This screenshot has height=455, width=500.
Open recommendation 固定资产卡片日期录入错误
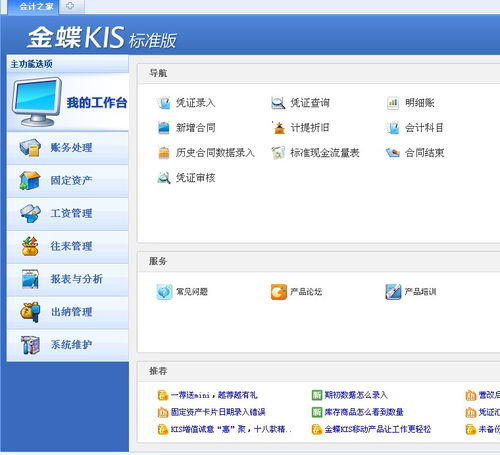pos(218,412)
